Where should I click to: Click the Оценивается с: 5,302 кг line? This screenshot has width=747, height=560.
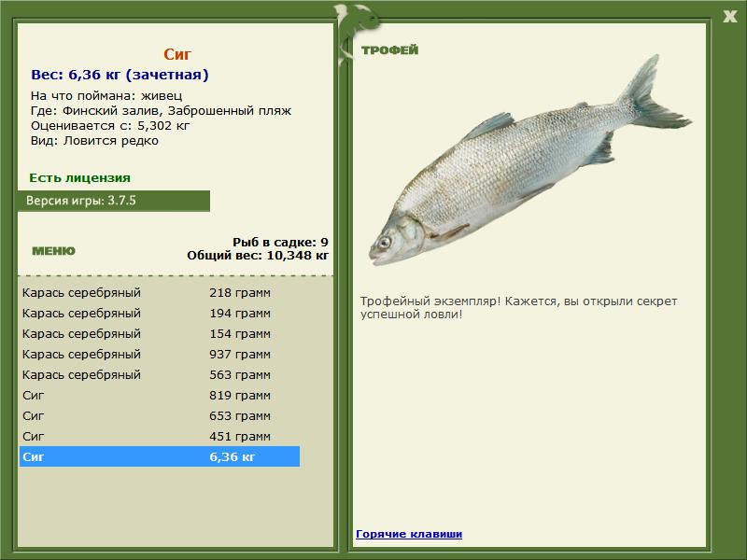tap(110, 126)
